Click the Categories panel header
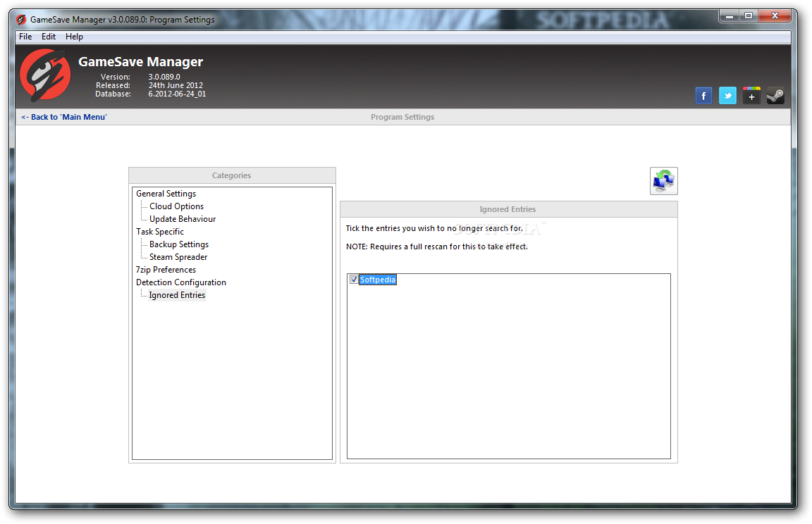812x524 pixels. tap(231, 175)
